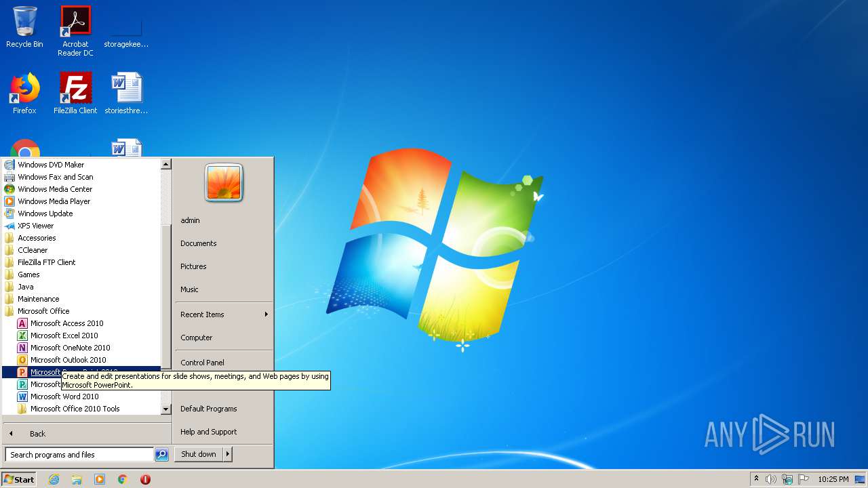Launch media player taskbar icon
This screenshot has width=868, height=488.
(x=100, y=479)
